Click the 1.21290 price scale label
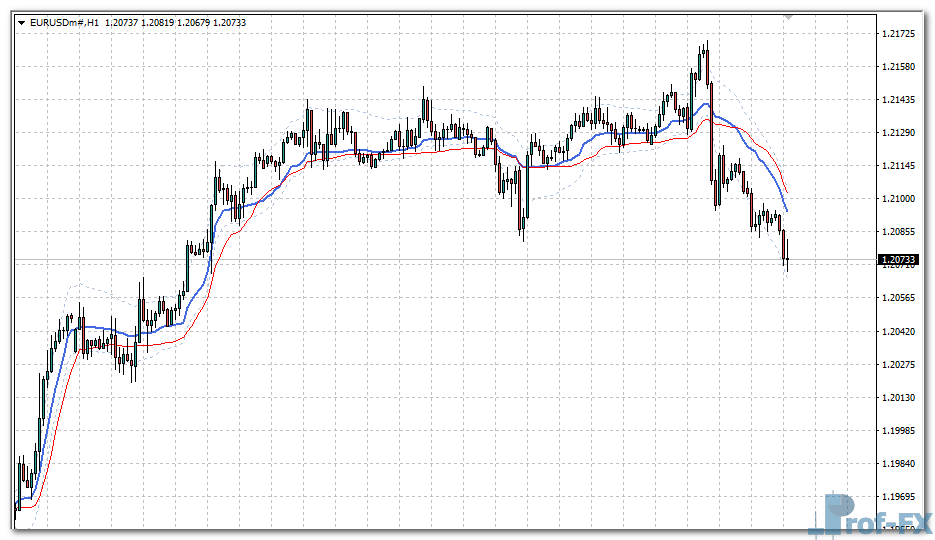Image resolution: width=935 pixels, height=540 pixels. 900,133
